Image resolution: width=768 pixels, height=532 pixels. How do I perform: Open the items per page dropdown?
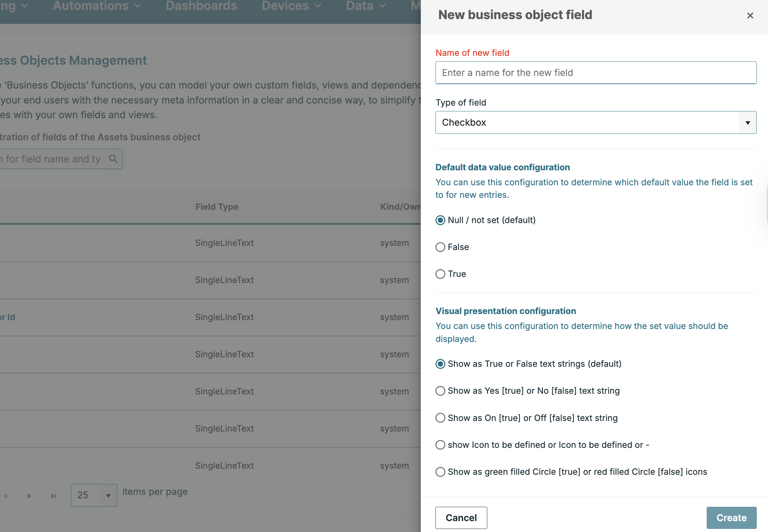point(94,495)
